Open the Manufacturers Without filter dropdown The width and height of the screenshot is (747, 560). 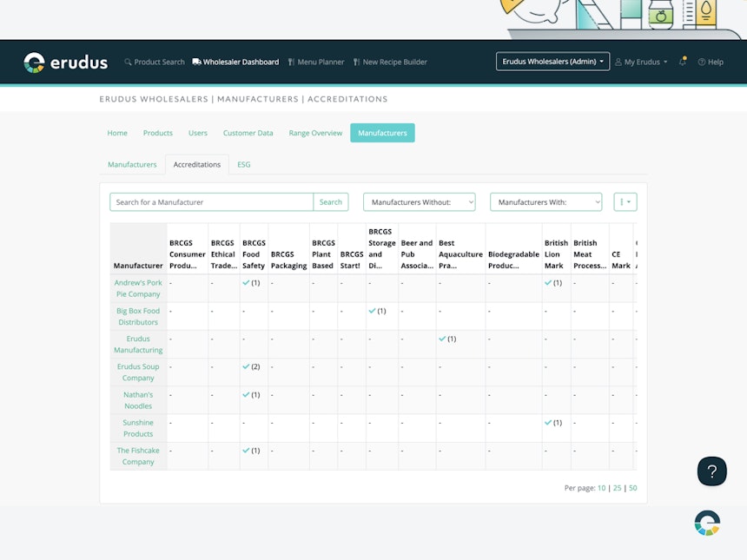(420, 202)
